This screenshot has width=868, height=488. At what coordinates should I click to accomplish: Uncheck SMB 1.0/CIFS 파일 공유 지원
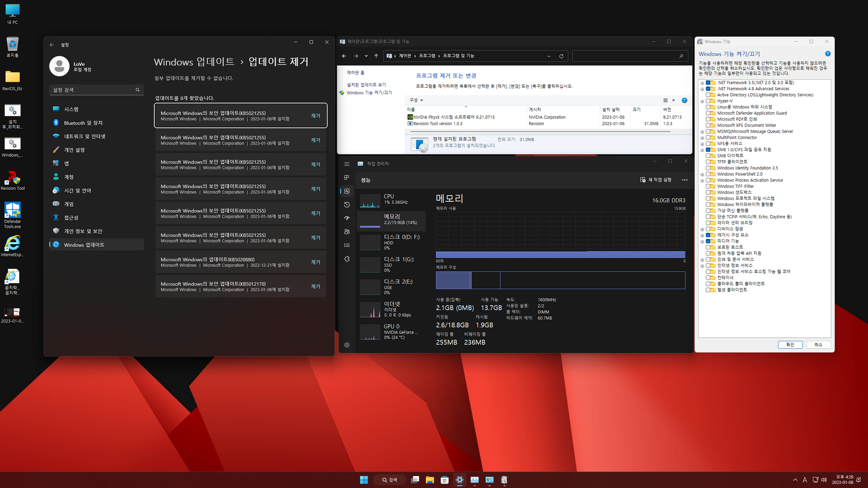coord(708,150)
